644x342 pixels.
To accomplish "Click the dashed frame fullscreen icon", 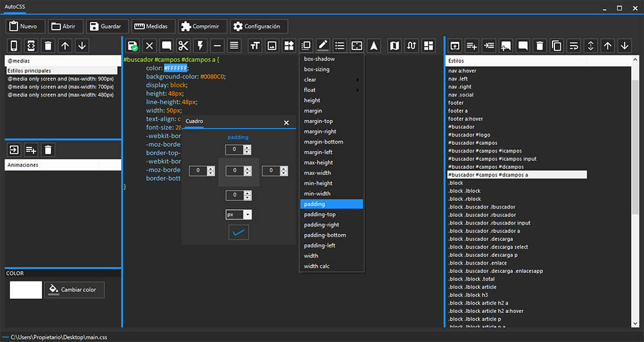I will (357, 46).
